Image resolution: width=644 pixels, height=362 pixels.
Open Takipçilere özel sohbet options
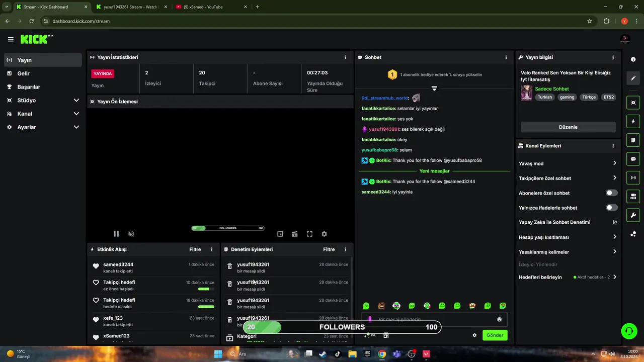click(568, 178)
